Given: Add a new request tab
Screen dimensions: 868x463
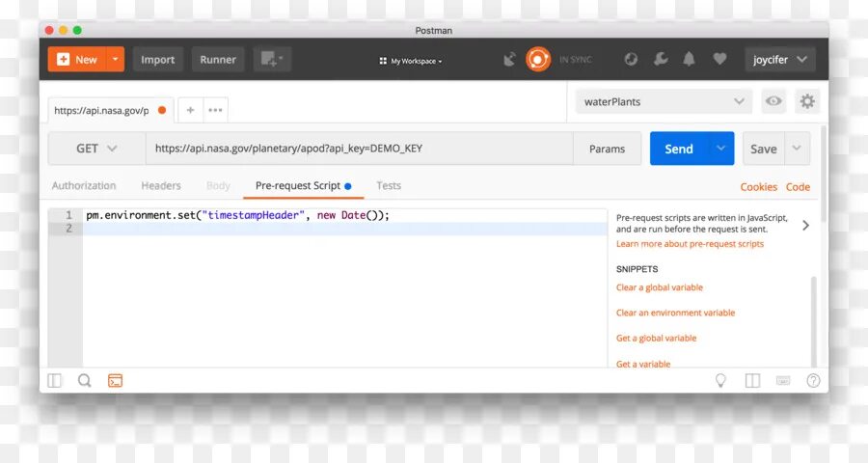Looking at the screenshot, I should tap(190, 110).
